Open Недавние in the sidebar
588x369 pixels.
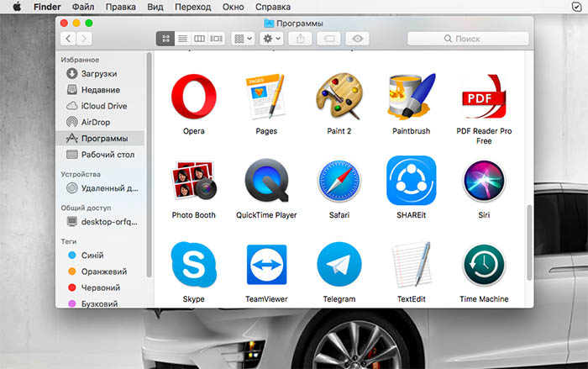pos(99,90)
